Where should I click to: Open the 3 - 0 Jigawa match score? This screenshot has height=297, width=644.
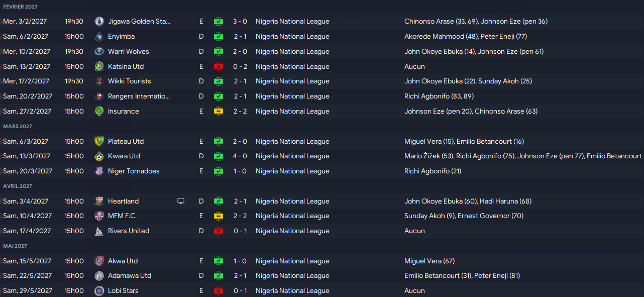point(240,21)
